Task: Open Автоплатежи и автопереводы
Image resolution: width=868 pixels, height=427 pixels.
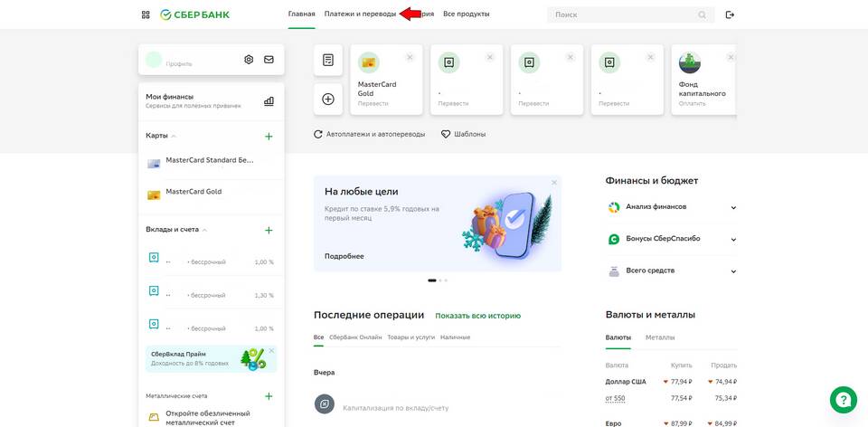Action: pyautogui.click(x=376, y=134)
